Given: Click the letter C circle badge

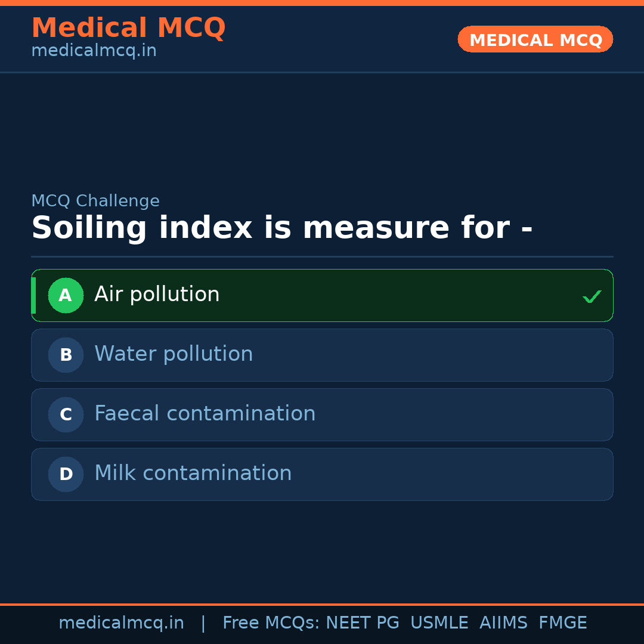Looking at the screenshot, I should [x=66, y=414].
